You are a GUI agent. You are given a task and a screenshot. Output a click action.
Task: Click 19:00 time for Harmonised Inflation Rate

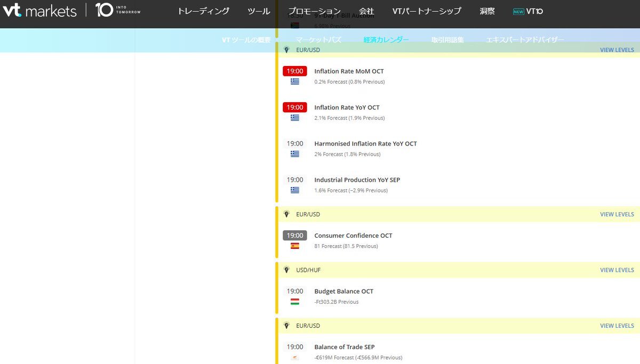click(x=295, y=143)
